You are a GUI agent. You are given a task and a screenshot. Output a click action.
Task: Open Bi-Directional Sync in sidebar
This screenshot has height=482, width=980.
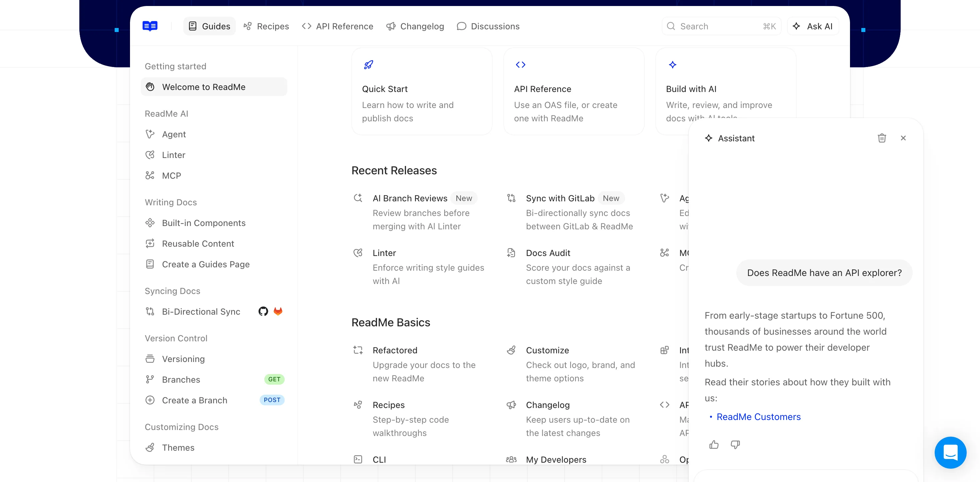(214, 312)
